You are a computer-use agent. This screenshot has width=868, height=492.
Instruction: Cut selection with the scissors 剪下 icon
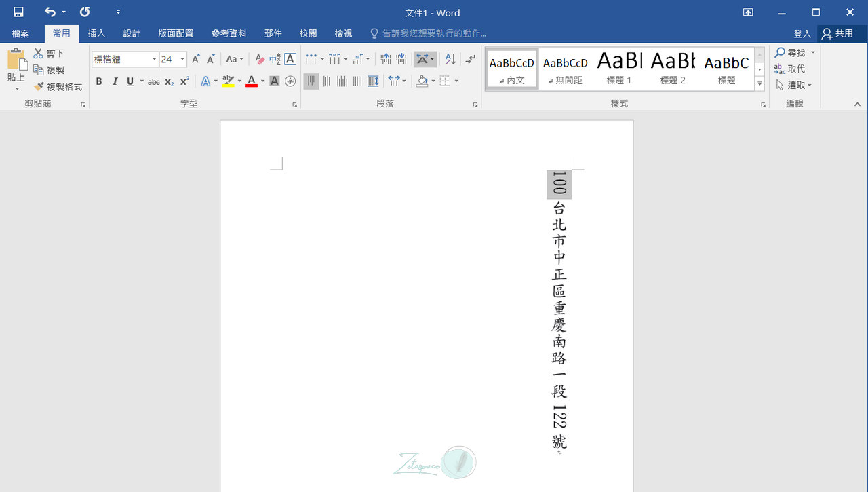click(x=49, y=53)
